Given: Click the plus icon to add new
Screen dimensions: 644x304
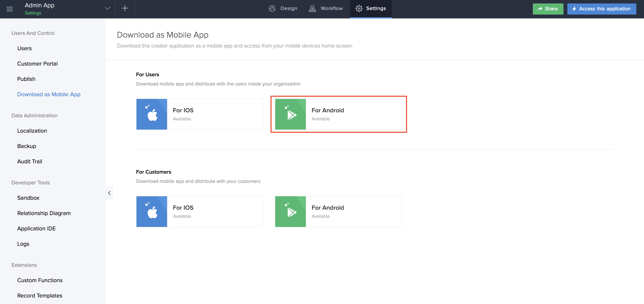Looking at the screenshot, I should (125, 8).
